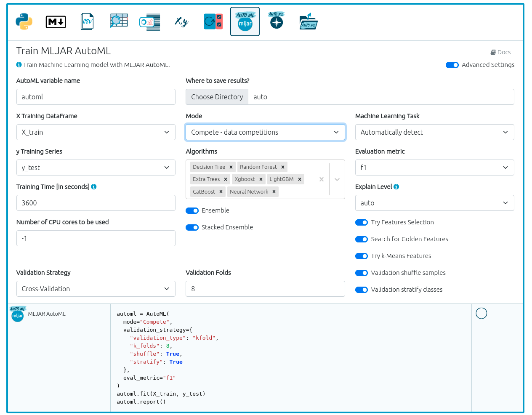532x415 pixels.
Task: Open the AutoML folder load icon
Action: tap(308, 21)
